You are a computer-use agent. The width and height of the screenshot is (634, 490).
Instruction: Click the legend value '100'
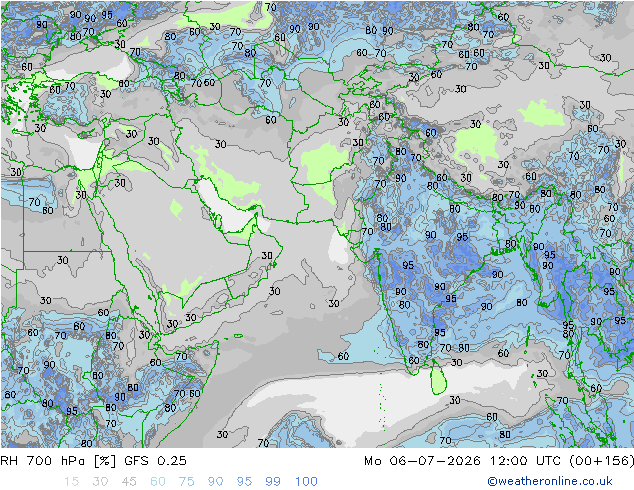tap(306, 482)
